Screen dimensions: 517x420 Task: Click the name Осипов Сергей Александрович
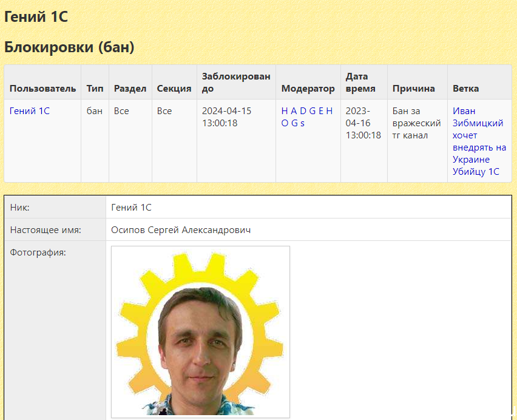181,230
